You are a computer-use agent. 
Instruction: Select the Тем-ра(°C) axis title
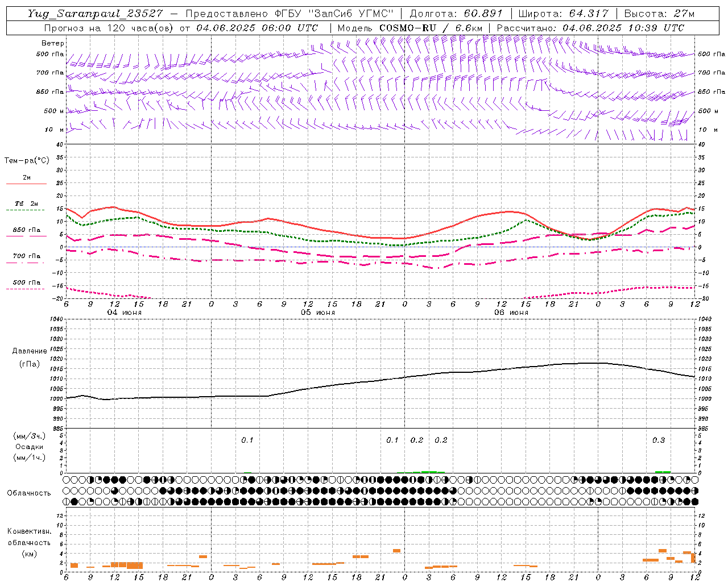(27, 161)
